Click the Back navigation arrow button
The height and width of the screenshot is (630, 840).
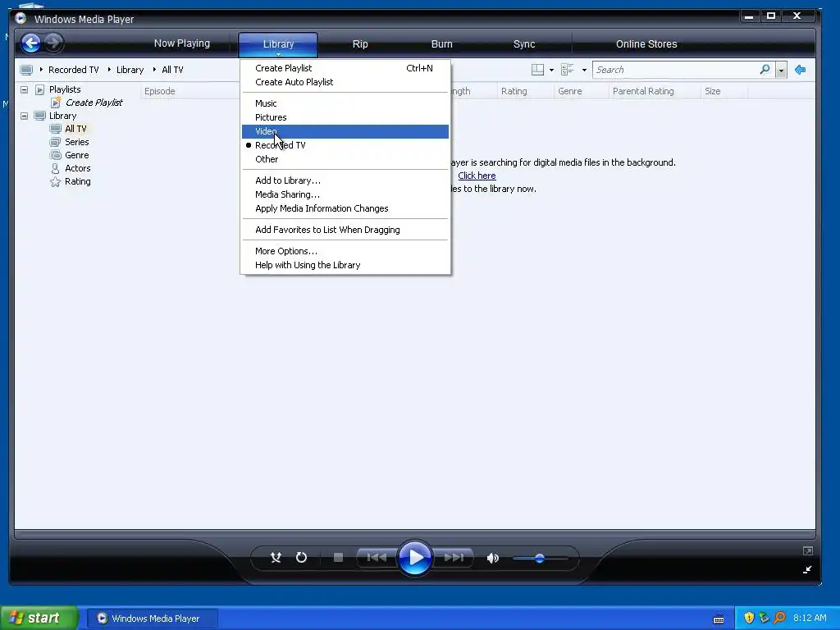click(x=31, y=43)
